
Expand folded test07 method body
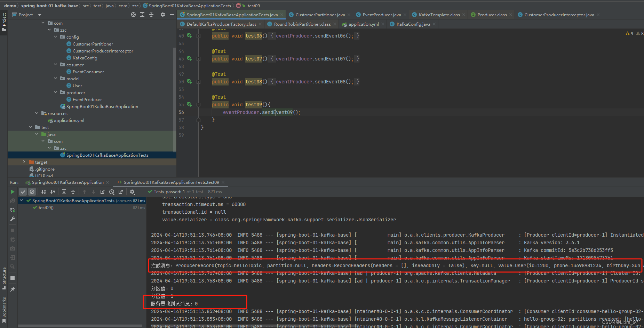tap(198, 59)
